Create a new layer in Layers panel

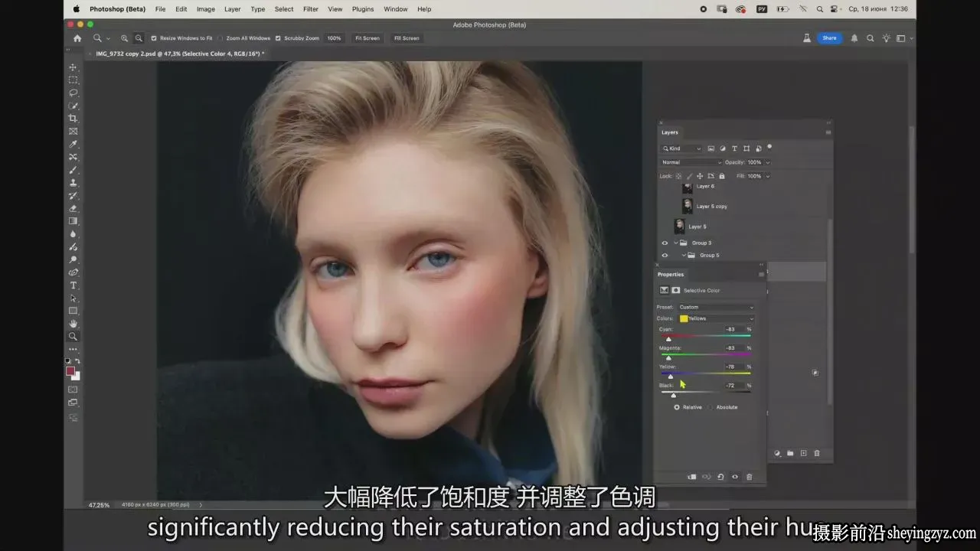(x=803, y=453)
